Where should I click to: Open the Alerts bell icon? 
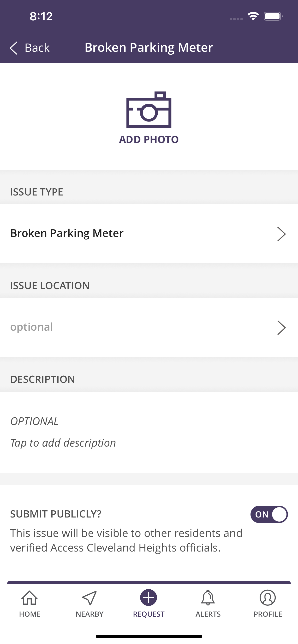tap(208, 598)
